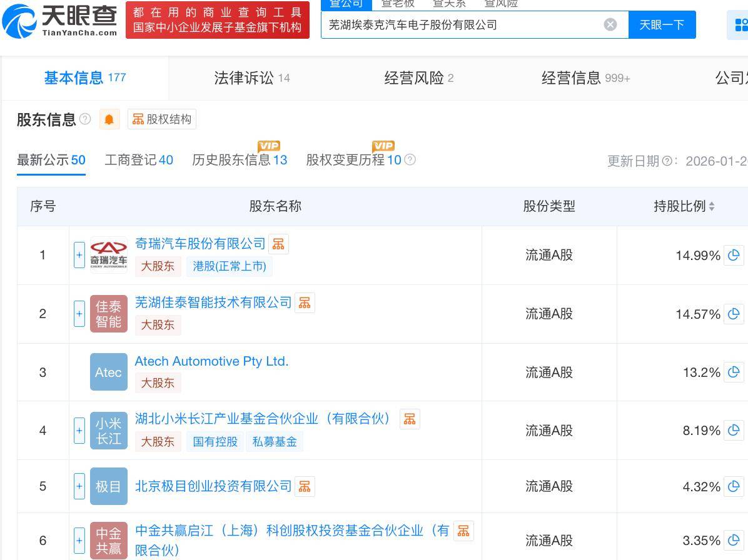Click structure icon next to 湖北小米长江产业基金
This screenshot has height=560, width=748.
pyautogui.click(x=410, y=419)
